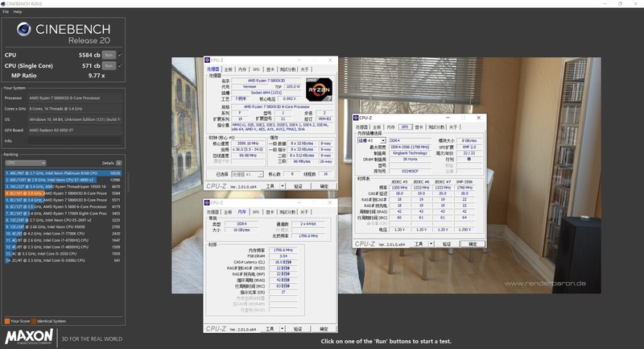The width and height of the screenshot is (644, 349).
Task: Click 验证 button in top CPU-Z window
Action: click(x=298, y=186)
